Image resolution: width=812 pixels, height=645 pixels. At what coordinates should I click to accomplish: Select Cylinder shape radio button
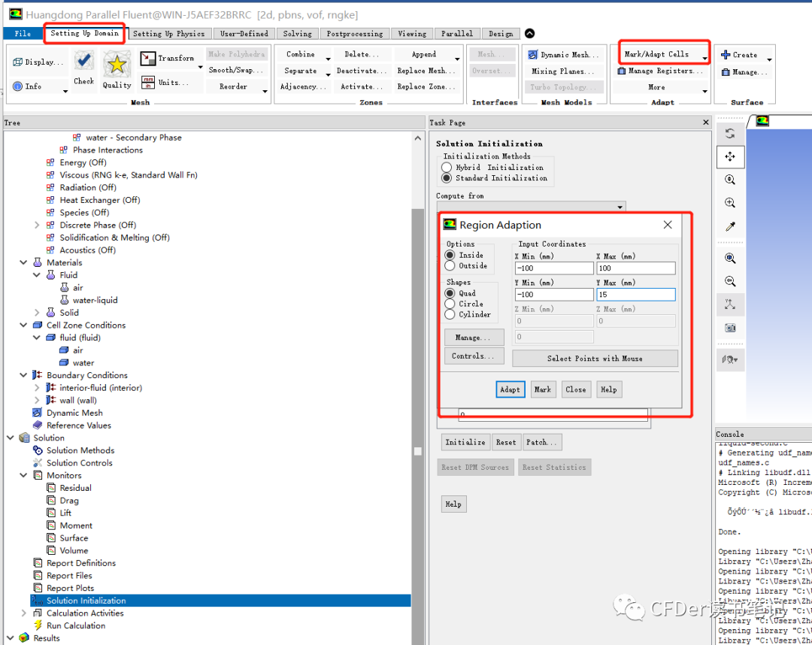(x=450, y=314)
